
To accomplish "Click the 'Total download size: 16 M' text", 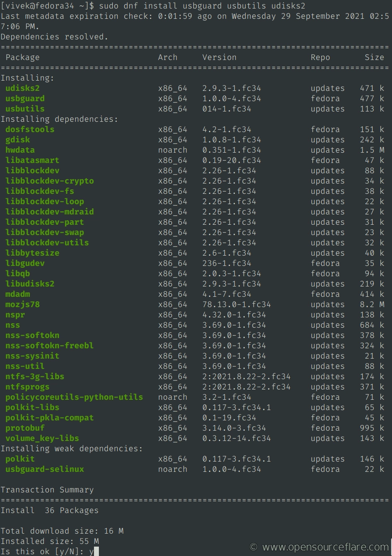I will pyautogui.click(x=62, y=531).
